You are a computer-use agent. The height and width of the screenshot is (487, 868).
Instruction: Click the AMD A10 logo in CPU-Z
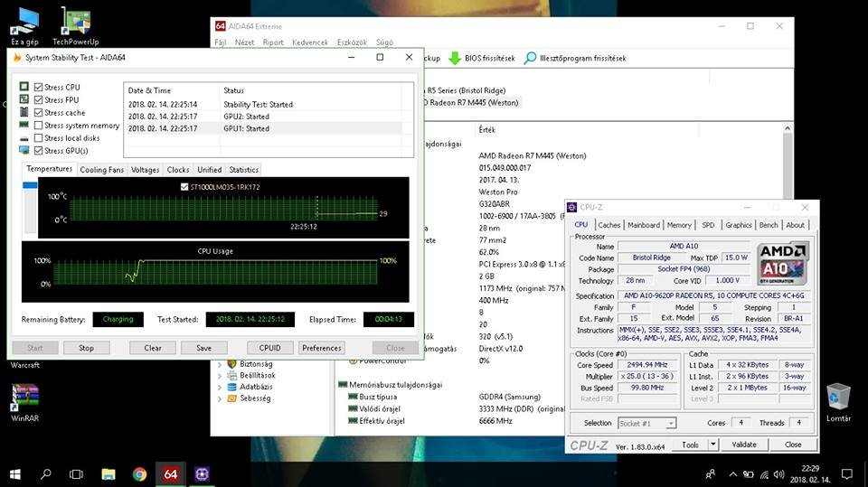click(x=783, y=263)
